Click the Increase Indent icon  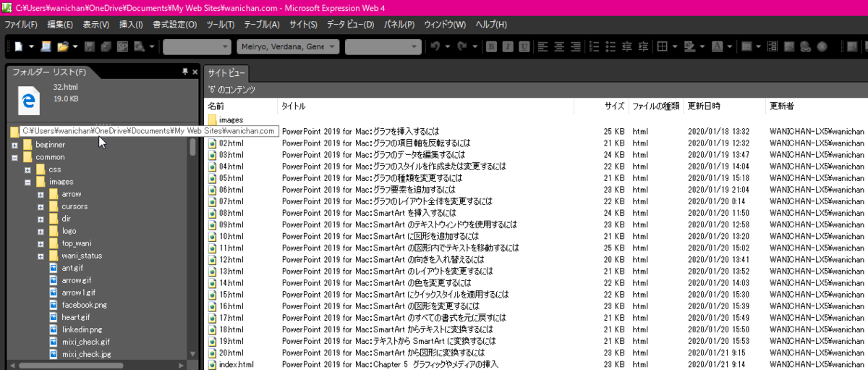coord(643,46)
